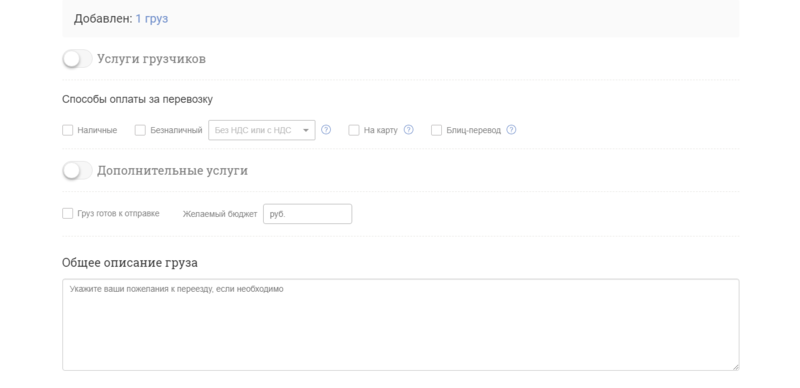Click the Безналичный label text

(x=176, y=130)
